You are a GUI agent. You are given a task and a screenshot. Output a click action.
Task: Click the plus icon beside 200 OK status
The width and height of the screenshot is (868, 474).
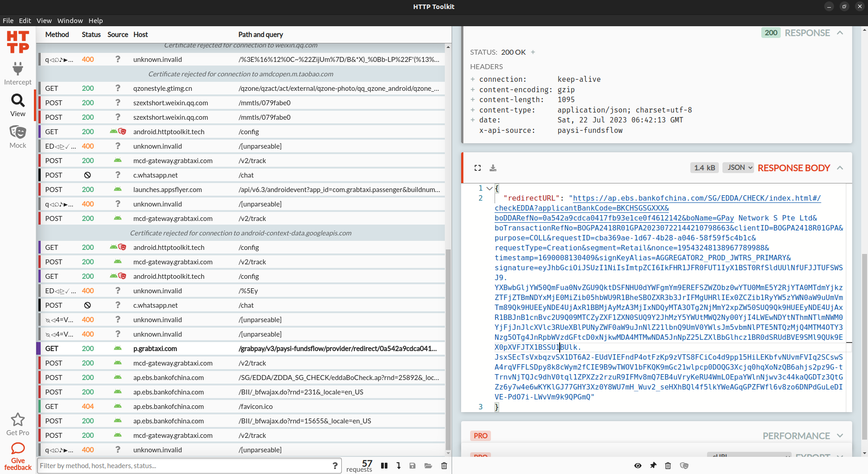533,52
